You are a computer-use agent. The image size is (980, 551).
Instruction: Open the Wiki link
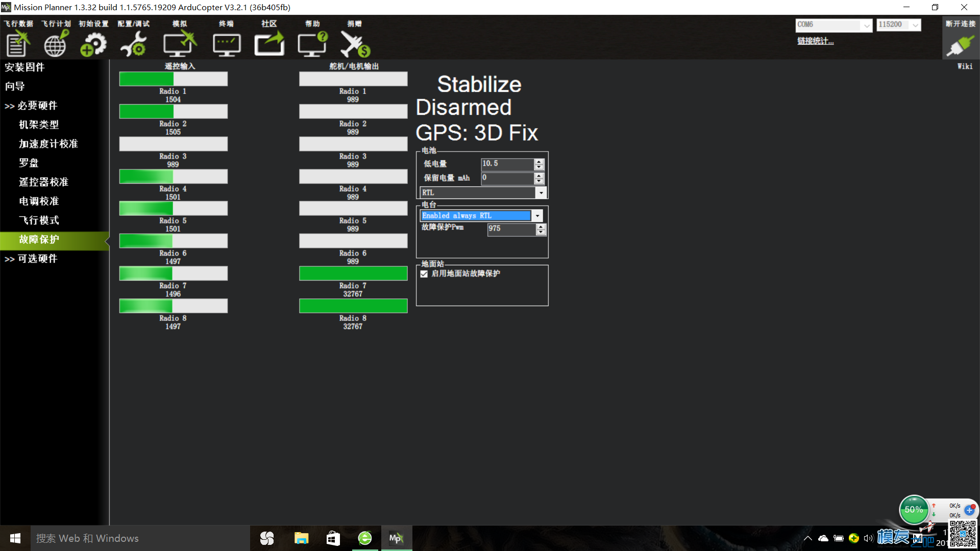coord(965,66)
